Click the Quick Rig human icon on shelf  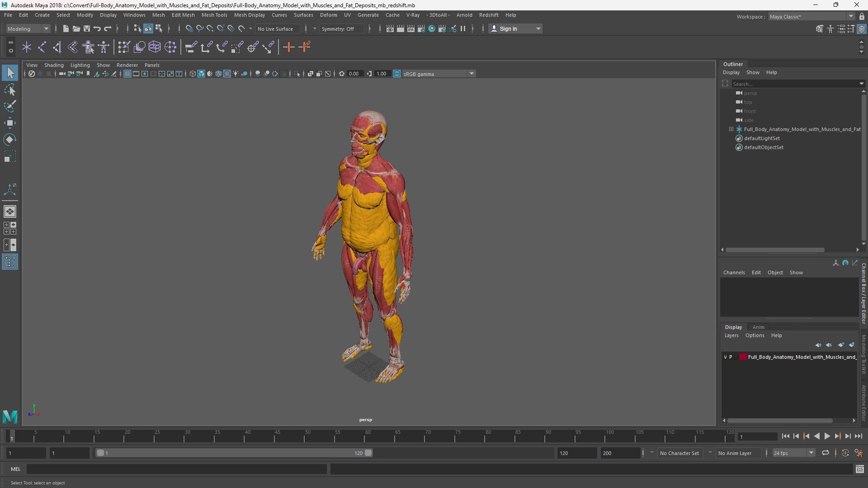pos(89,47)
